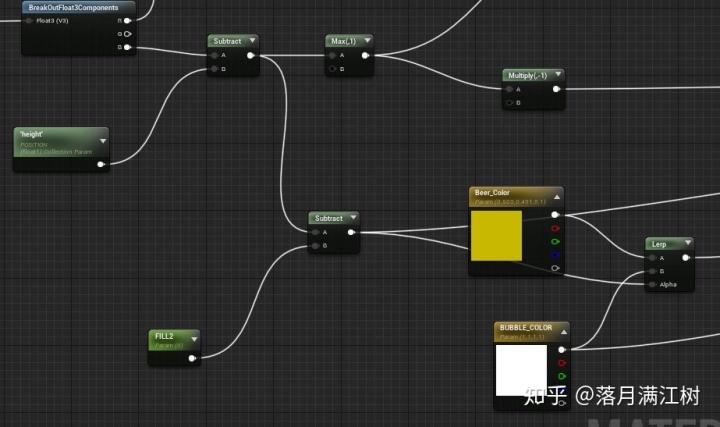Click Lerp node input pin A

652,258
